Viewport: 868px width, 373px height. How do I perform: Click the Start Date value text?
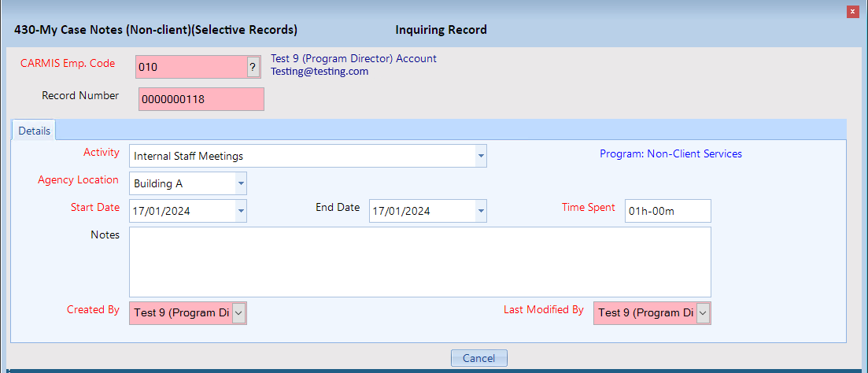click(x=162, y=212)
